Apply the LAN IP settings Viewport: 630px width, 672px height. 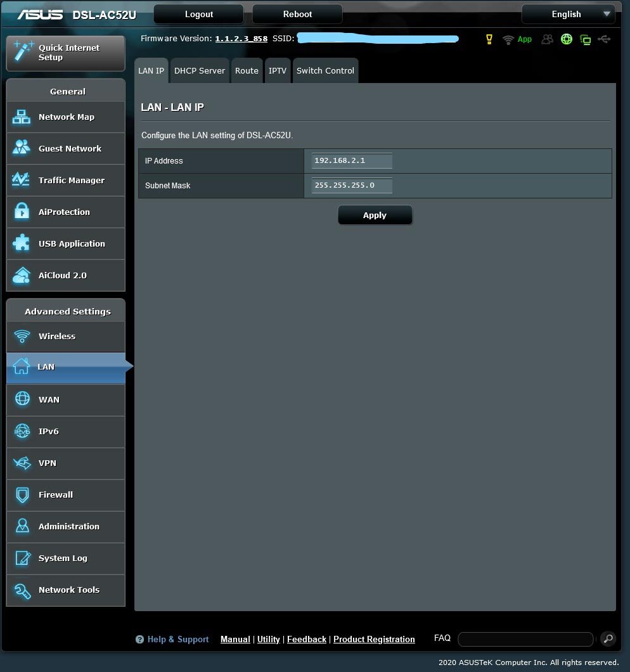[375, 215]
